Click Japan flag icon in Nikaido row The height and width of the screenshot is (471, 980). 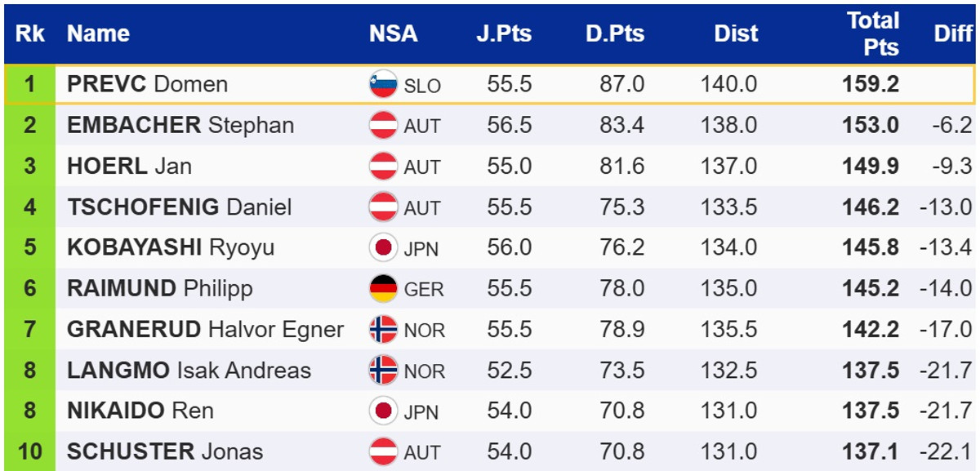383,411
